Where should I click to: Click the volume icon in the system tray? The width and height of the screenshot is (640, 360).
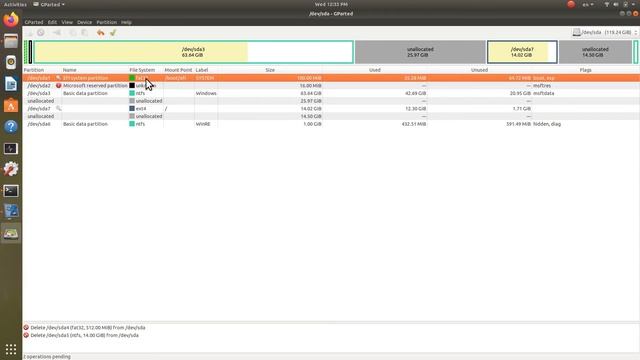tap(616, 4)
